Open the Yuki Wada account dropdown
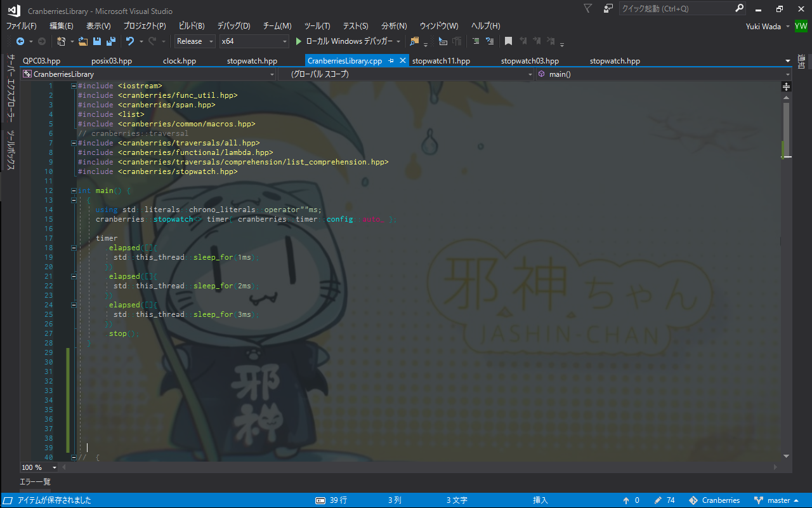 (x=768, y=26)
